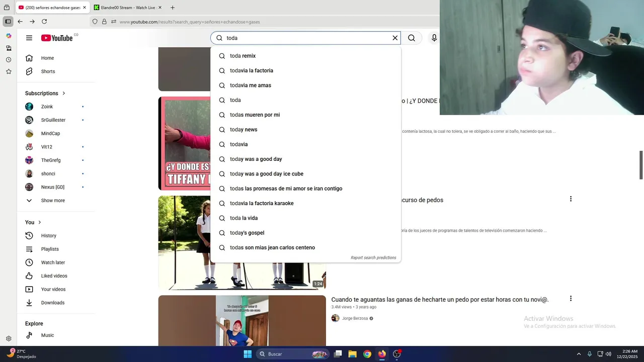The width and height of the screenshot is (644, 362).
Task: Open the Windows Start button
Action: (x=248, y=354)
